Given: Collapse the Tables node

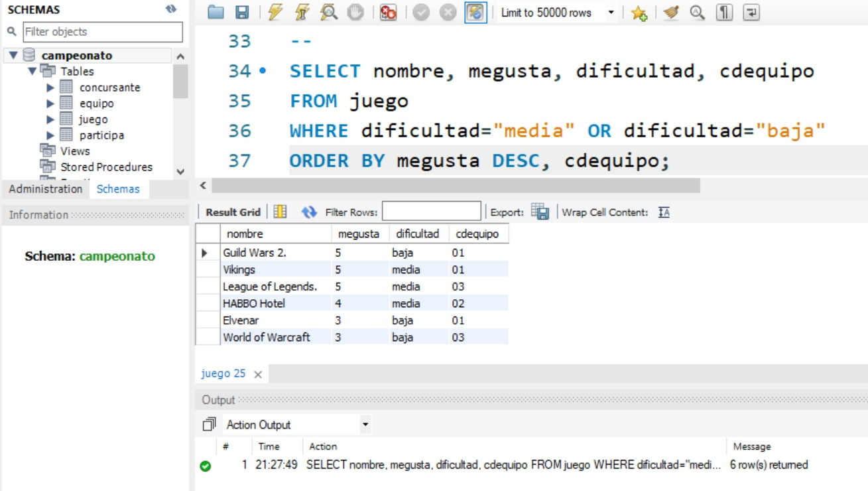Looking at the screenshot, I should click(x=32, y=71).
